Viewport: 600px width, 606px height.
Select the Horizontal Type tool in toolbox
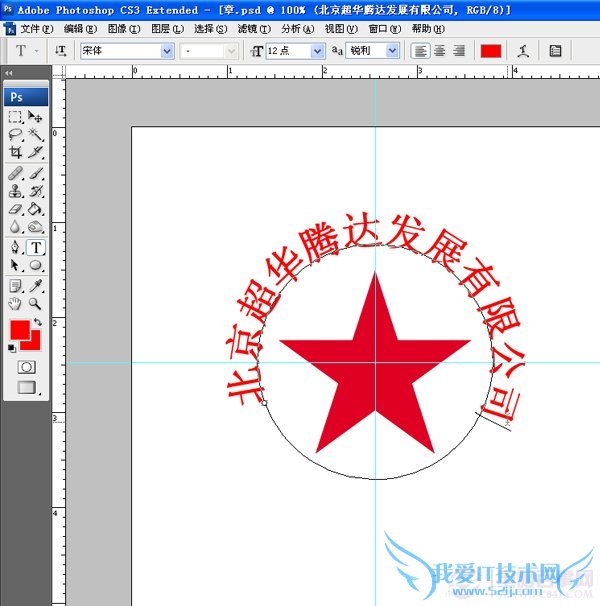click(36, 247)
